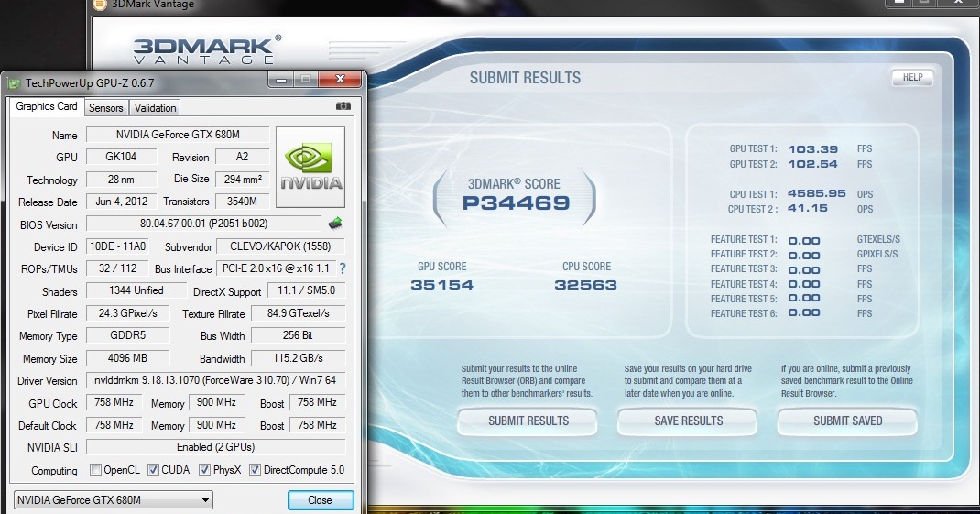Viewport: 980px width, 514px height.
Task: Click FEATURE TEST 1 value 0.00
Action: pos(804,241)
